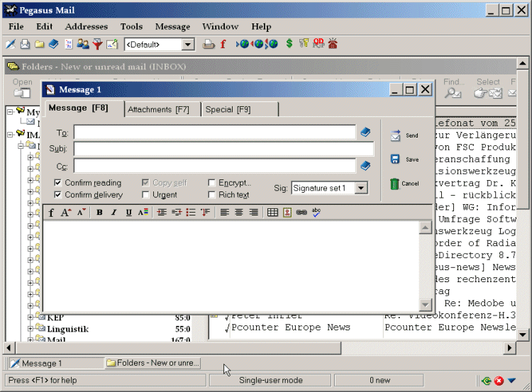Expand the Linguistik folder node

[x=31, y=329]
